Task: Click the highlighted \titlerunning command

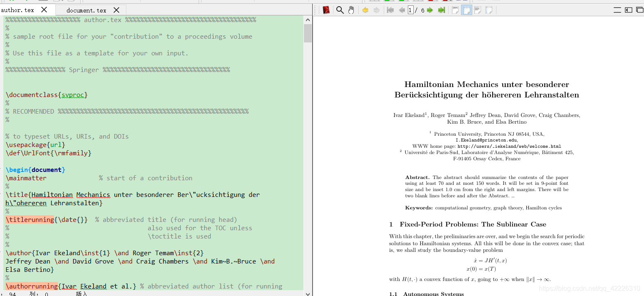Action: tap(30, 220)
